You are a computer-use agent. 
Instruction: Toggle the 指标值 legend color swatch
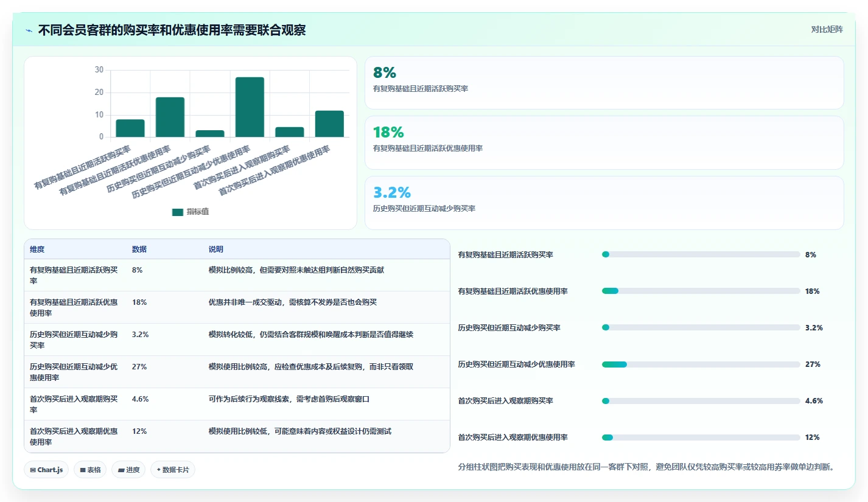[178, 212]
